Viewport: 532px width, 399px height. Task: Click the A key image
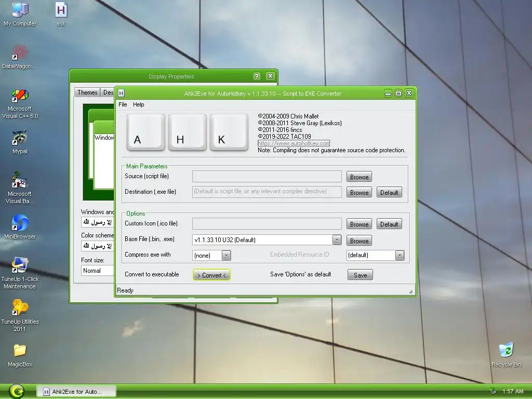pyautogui.click(x=145, y=132)
